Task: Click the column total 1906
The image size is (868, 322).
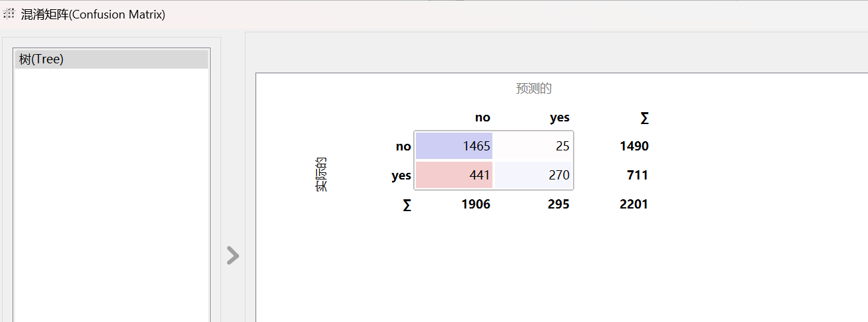Action: tap(476, 205)
